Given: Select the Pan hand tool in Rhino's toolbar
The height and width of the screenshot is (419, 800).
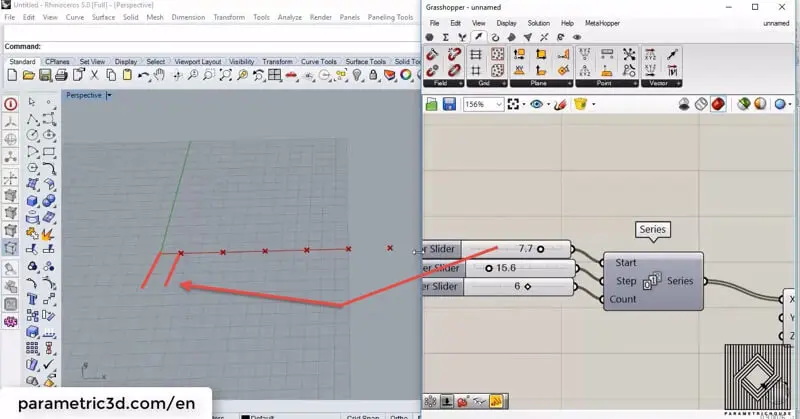Looking at the screenshot, I should coord(161,75).
